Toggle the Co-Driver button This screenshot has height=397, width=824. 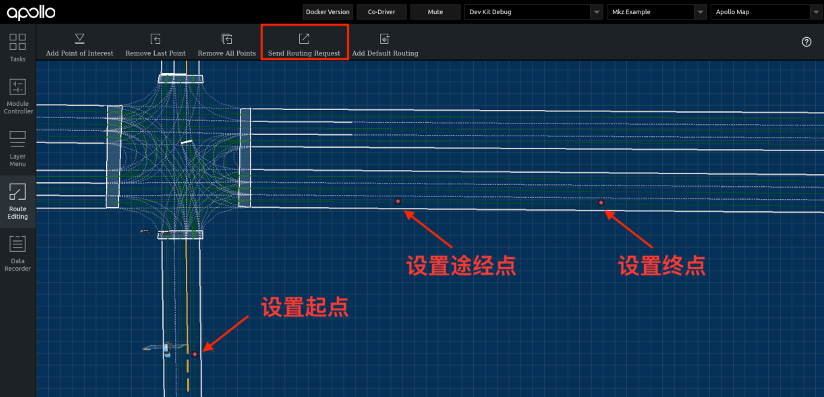pos(382,12)
